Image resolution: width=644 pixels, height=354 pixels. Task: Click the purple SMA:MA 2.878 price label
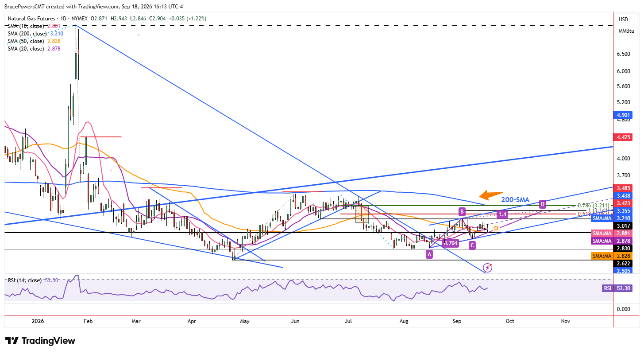(x=612, y=241)
